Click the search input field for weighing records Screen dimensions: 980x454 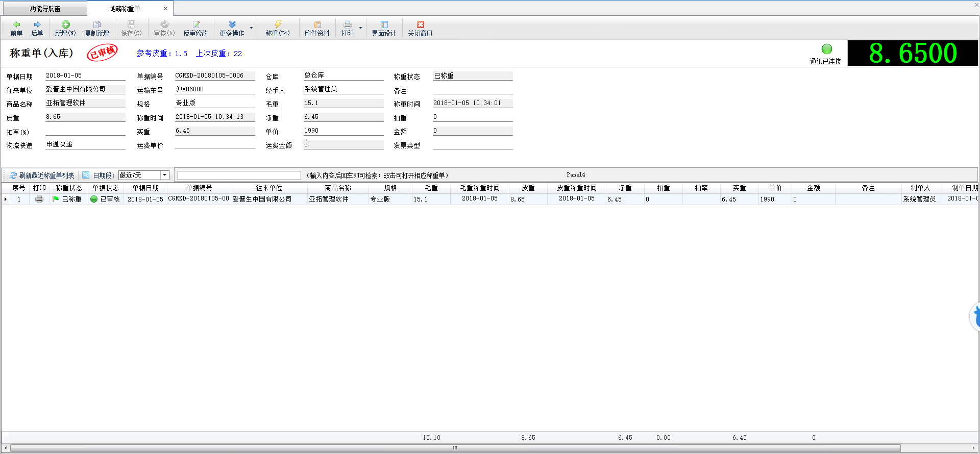[x=239, y=175]
